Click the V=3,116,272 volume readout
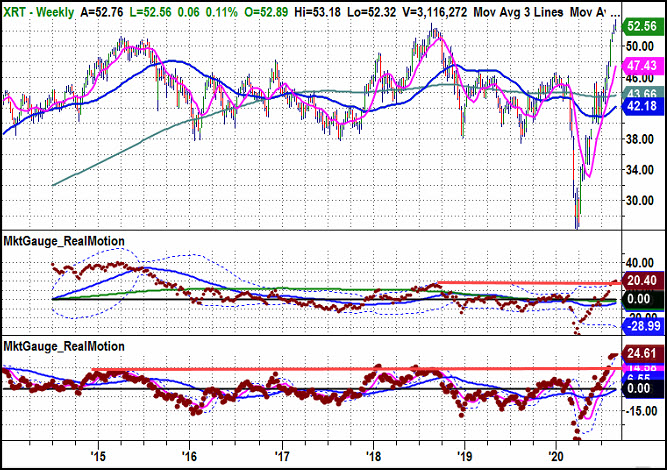Image resolution: width=667 pixels, height=470 pixels. point(435,12)
